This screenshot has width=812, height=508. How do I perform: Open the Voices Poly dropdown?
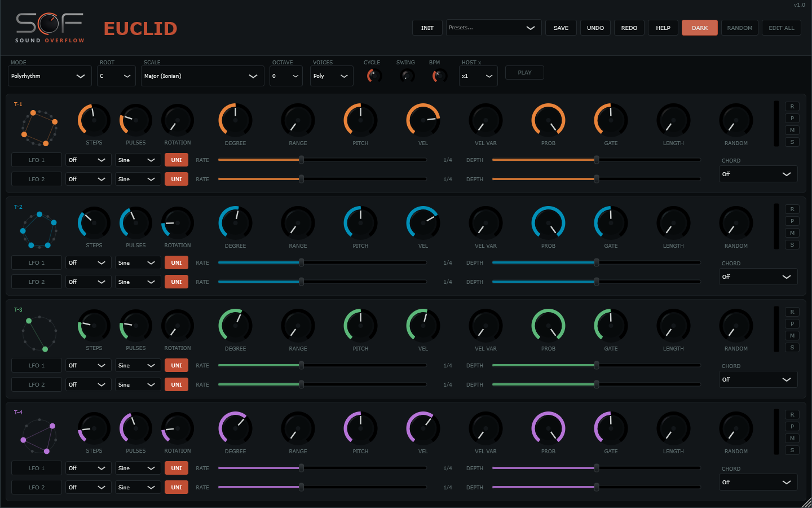[x=332, y=76]
